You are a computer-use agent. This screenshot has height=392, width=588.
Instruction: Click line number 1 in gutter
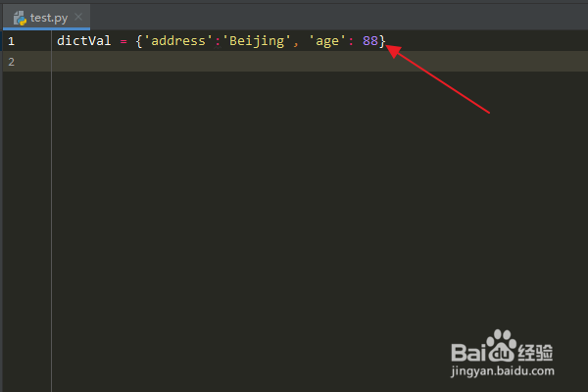[11, 41]
